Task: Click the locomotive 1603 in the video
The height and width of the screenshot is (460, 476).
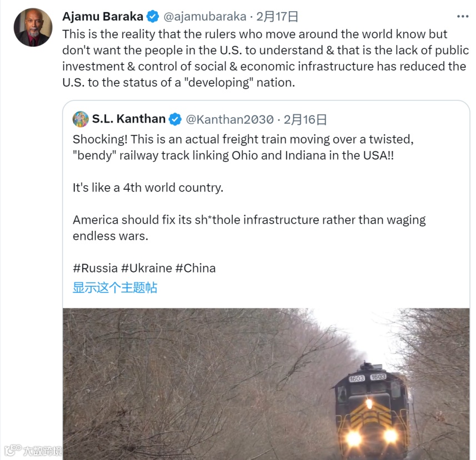Action: 371,411
